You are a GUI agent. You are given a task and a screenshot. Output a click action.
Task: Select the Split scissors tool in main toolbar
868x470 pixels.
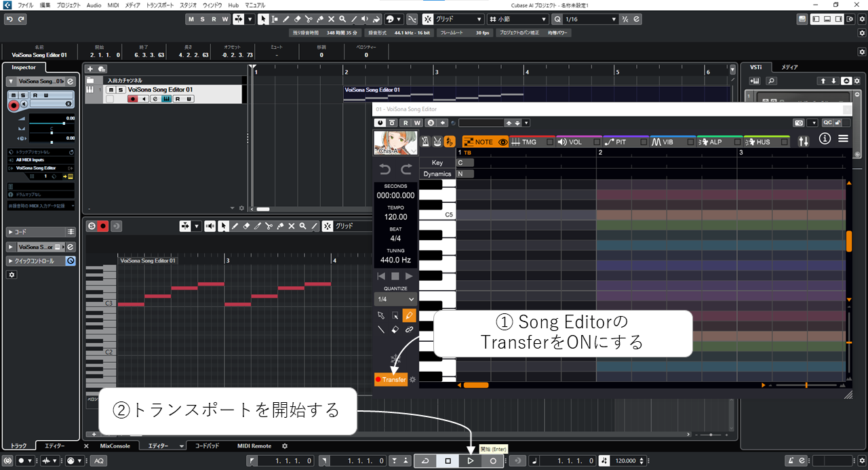click(x=309, y=19)
